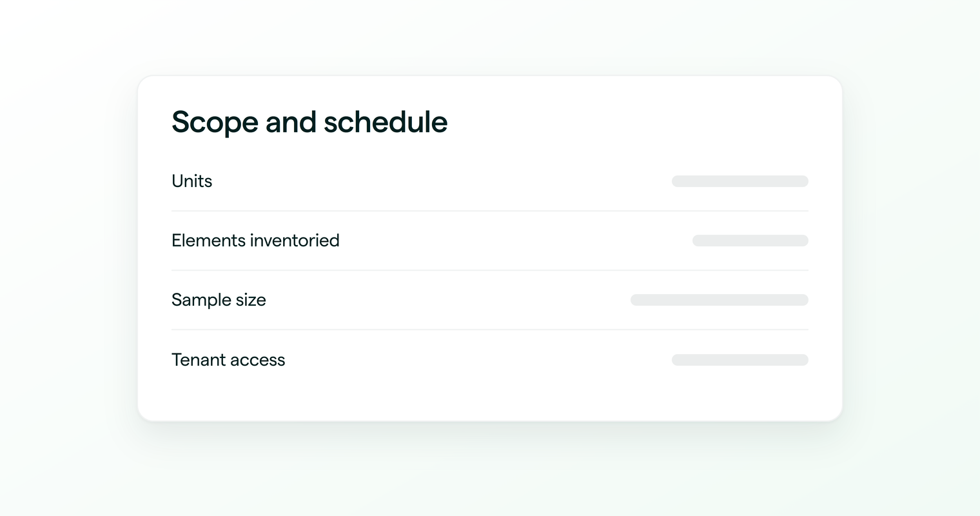This screenshot has height=516, width=980.
Task: Click the divider below Units row
Action: (490, 211)
